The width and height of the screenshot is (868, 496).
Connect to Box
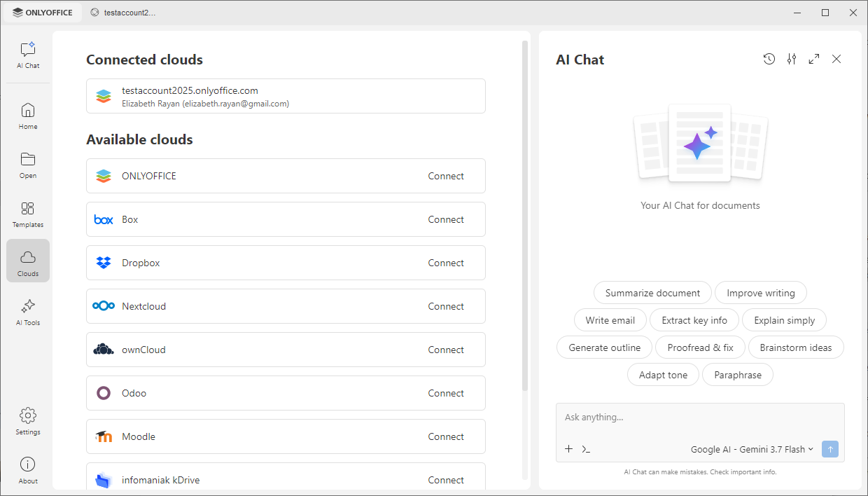pos(446,219)
